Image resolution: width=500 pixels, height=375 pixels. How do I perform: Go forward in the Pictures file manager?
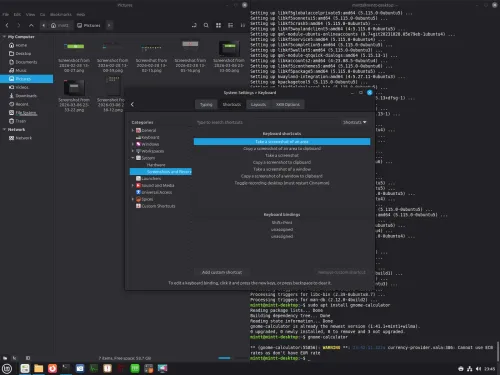click(x=19, y=25)
